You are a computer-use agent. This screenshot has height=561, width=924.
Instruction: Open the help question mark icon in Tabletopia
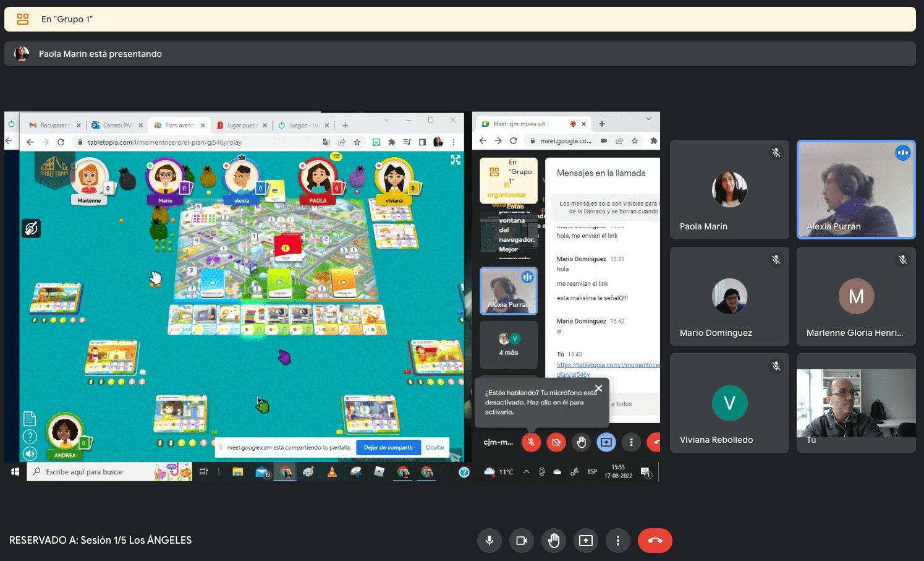[x=30, y=437]
